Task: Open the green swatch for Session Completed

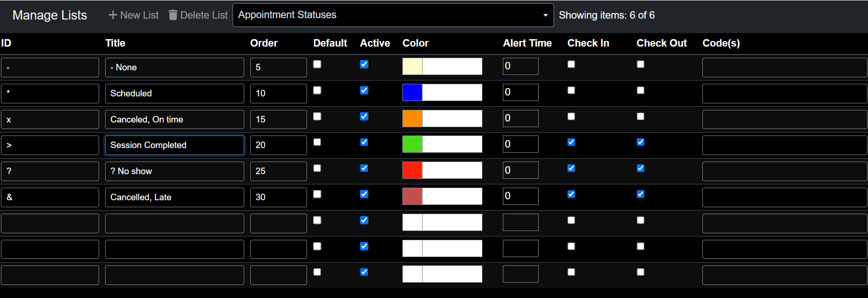Action: 412,144
